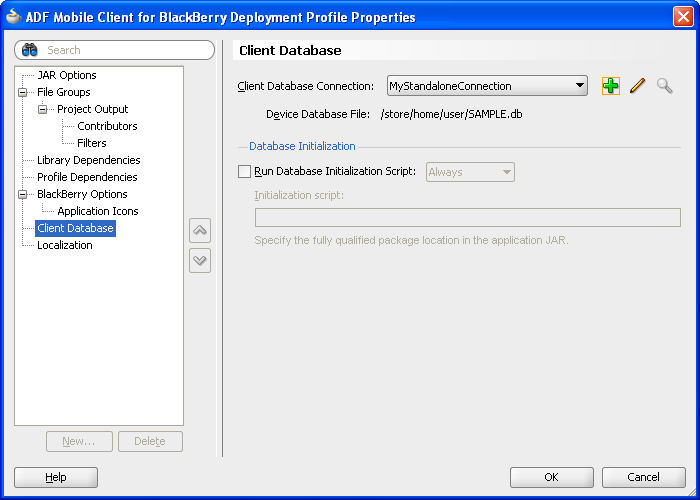Click the Database Initialization section label
Viewport: 700px width, 500px height.
(302, 146)
